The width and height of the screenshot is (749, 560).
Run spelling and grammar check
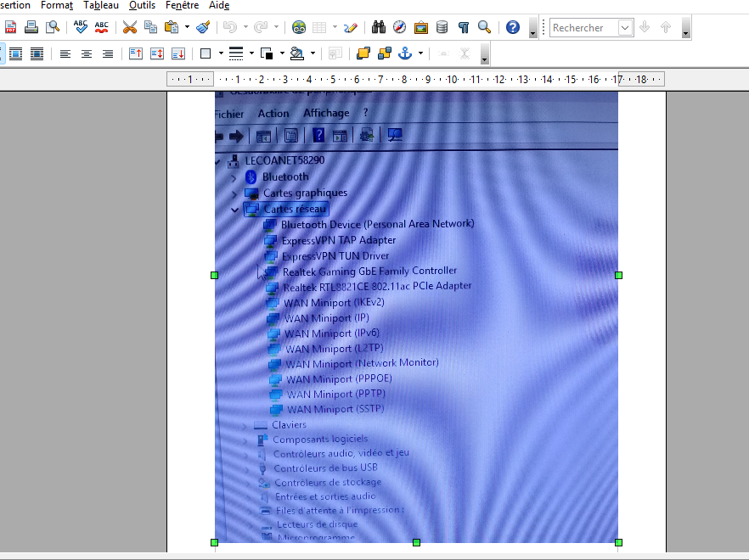pyautogui.click(x=80, y=27)
